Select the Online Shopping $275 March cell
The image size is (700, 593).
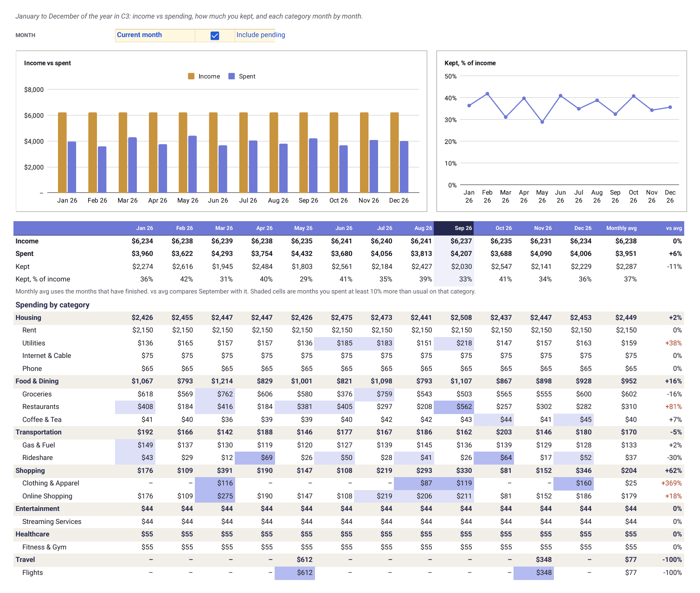[215, 496]
